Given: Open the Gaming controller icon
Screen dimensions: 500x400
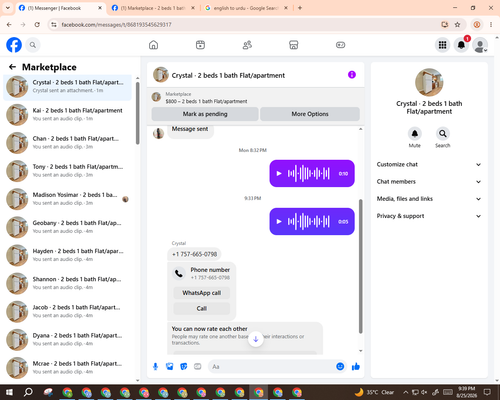Looking at the screenshot, I should point(340,45).
